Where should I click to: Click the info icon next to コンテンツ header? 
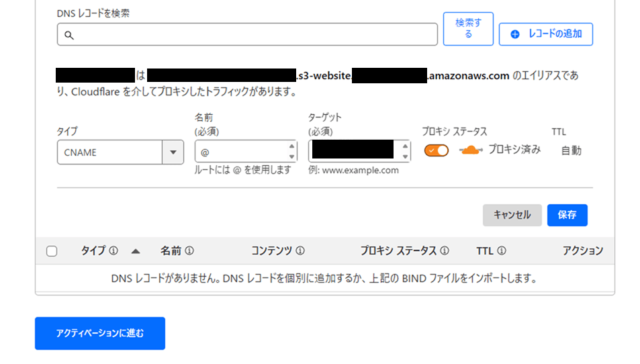tap(300, 251)
